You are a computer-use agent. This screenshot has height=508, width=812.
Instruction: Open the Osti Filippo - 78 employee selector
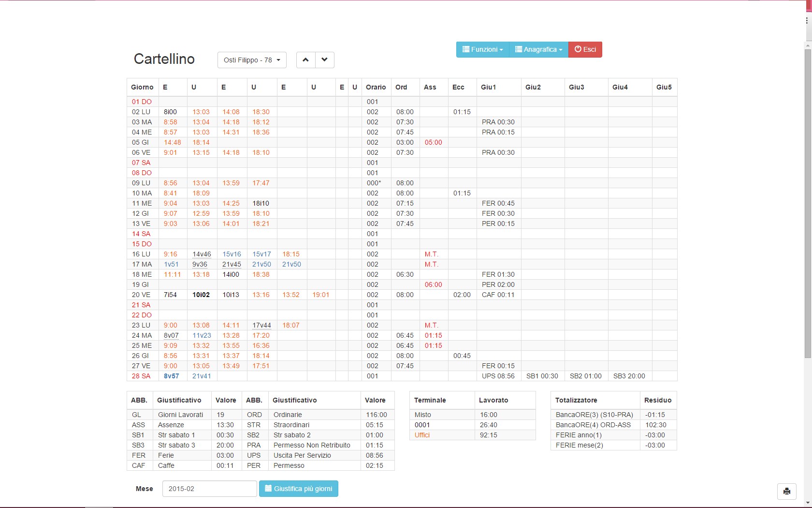point(252,60)
